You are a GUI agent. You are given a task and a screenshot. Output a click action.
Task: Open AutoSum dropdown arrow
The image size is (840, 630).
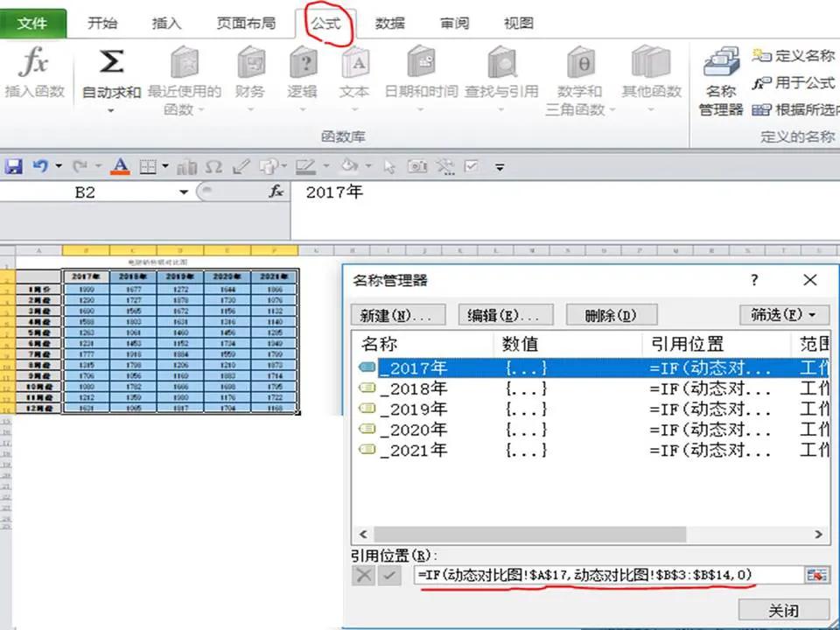click(111, 111)
